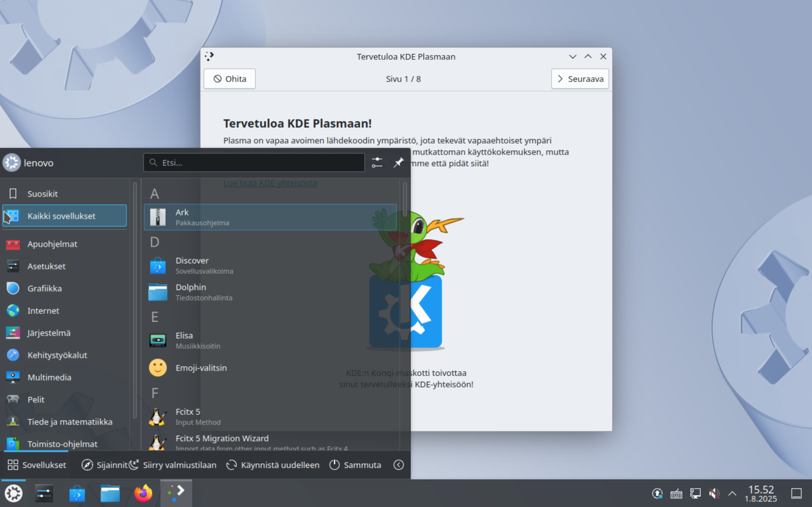Open Järjestelmä category
Screen dimensions: 812x507
click(64, 333)
